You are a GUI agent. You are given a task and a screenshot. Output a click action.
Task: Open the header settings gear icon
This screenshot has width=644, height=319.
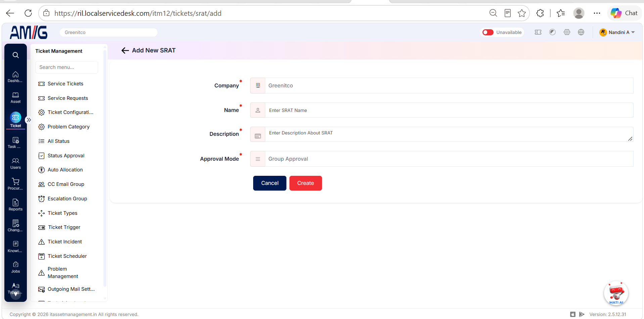tap(567, 32)
